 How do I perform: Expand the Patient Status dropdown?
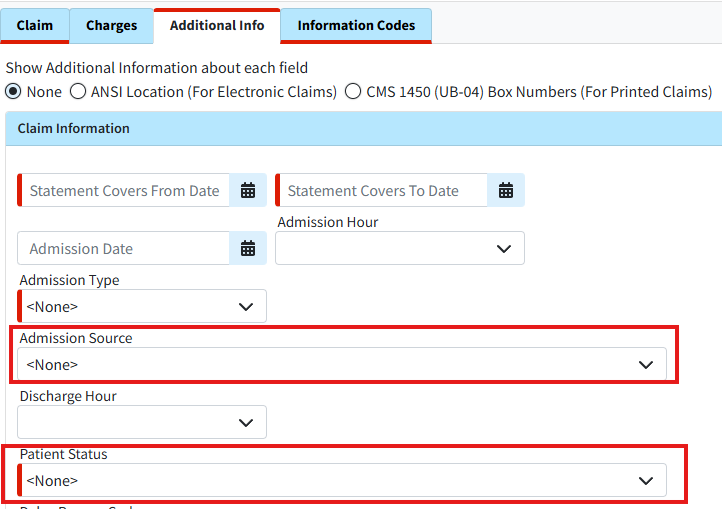(342, 481)
